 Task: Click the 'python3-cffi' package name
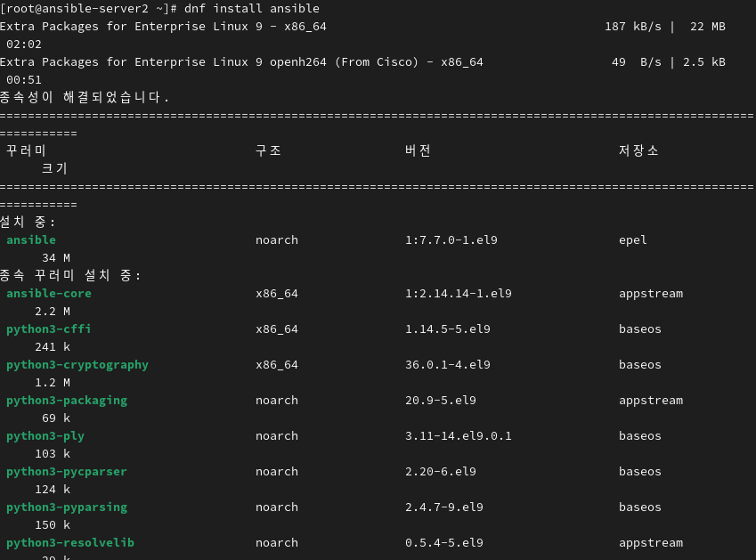pyautogui.click(x=49, y=329)
